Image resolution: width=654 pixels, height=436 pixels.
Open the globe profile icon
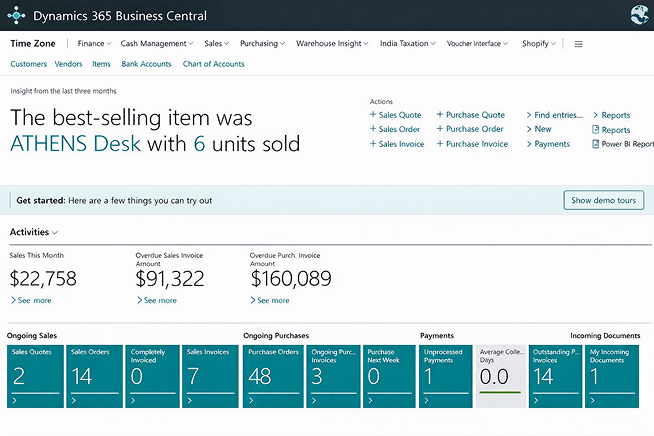point(639,15)
